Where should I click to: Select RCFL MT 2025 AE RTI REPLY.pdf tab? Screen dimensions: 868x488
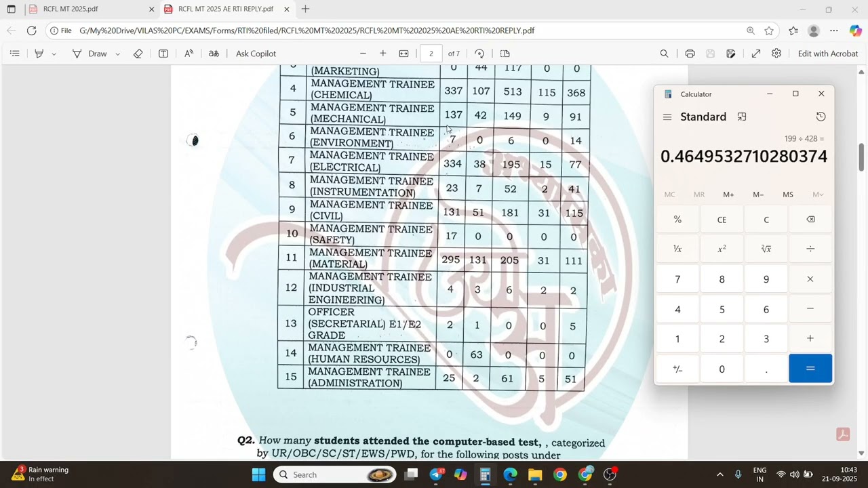coord(226,9)
